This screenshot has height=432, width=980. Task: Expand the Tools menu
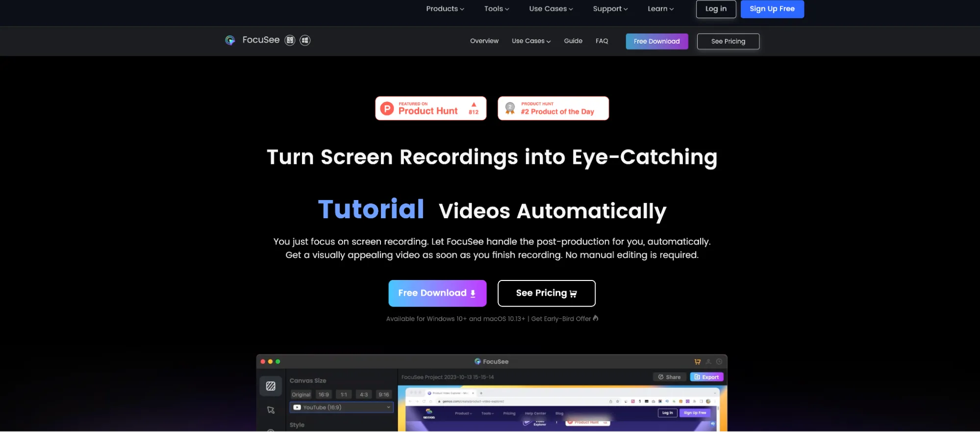point(497,9)
